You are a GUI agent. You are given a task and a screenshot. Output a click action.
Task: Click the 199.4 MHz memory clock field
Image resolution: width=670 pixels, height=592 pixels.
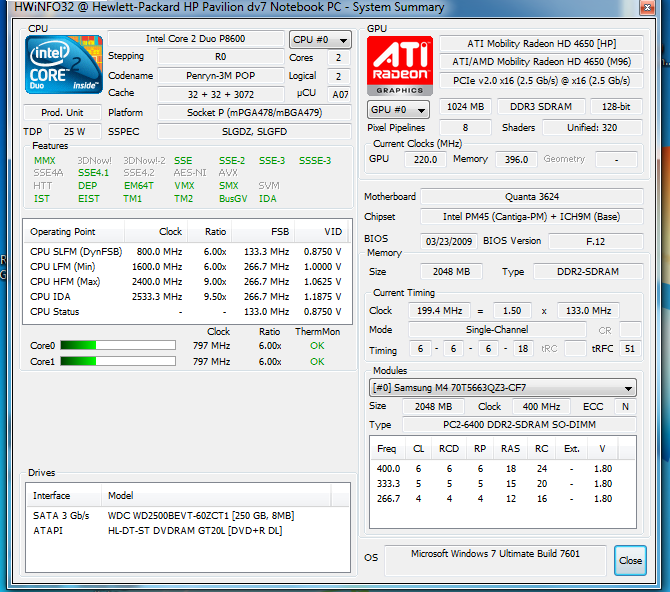coord(439,311)
